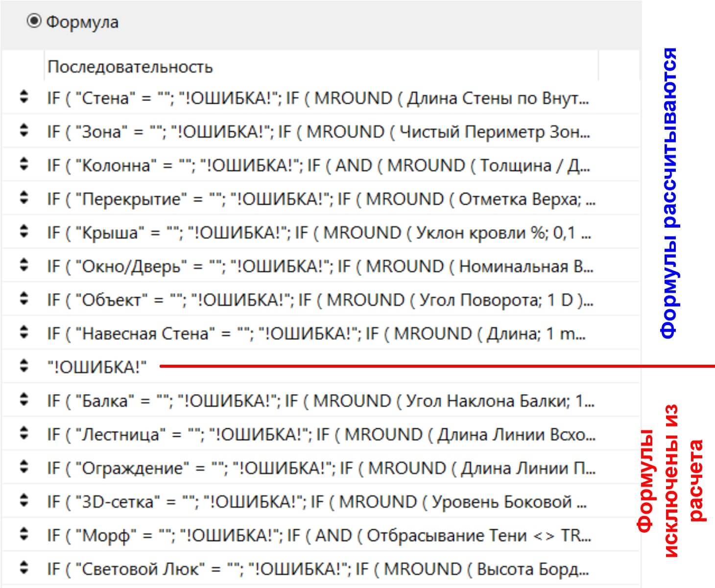This screenshot has height=588, width=715.
Task: Grab reorder handle of the "Крыша" row
Action: [x=24, y=232]
